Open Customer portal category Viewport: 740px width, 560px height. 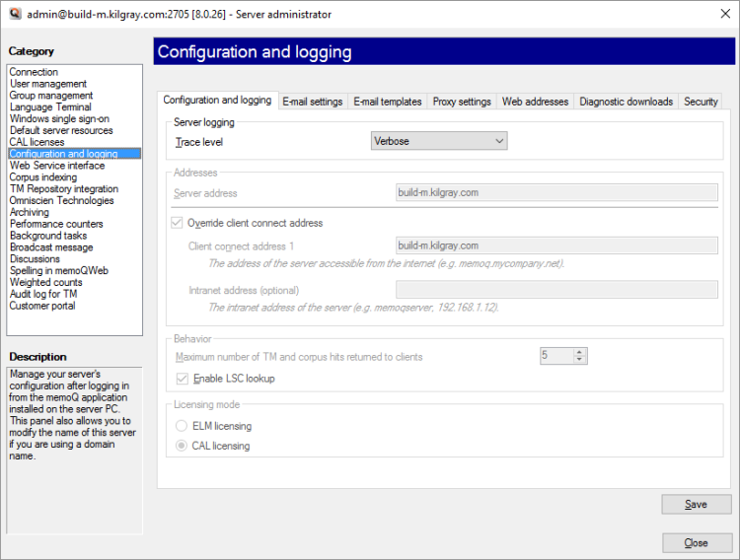pyautogui.click(x=42, y=306)
